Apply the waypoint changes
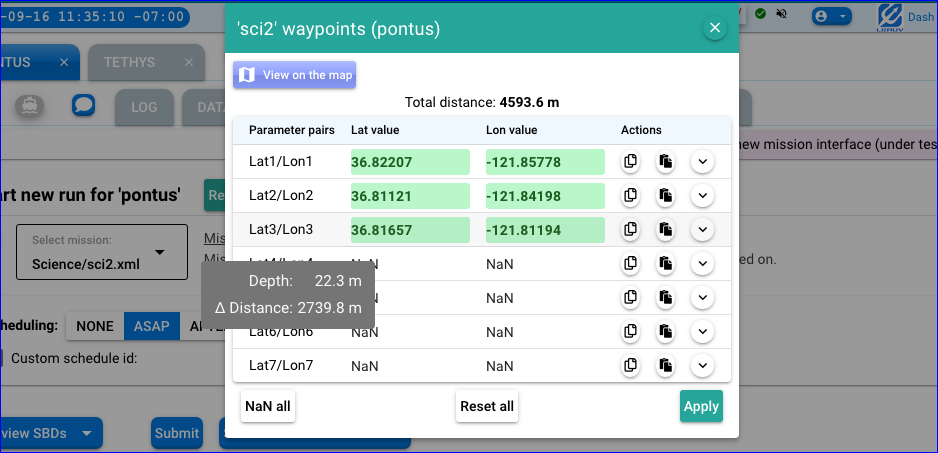 [x=701, y=407]
